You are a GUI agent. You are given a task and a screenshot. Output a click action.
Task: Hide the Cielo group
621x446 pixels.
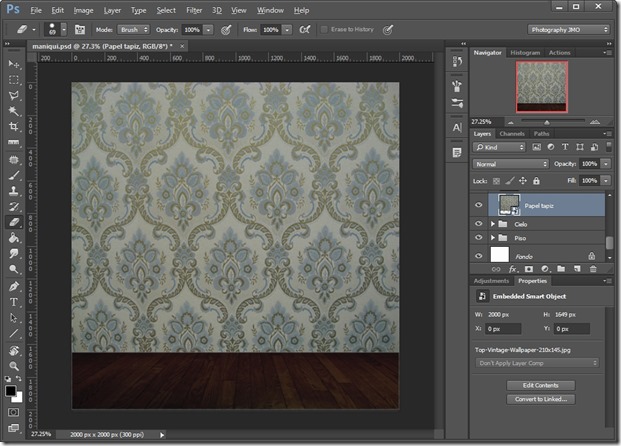478,224
